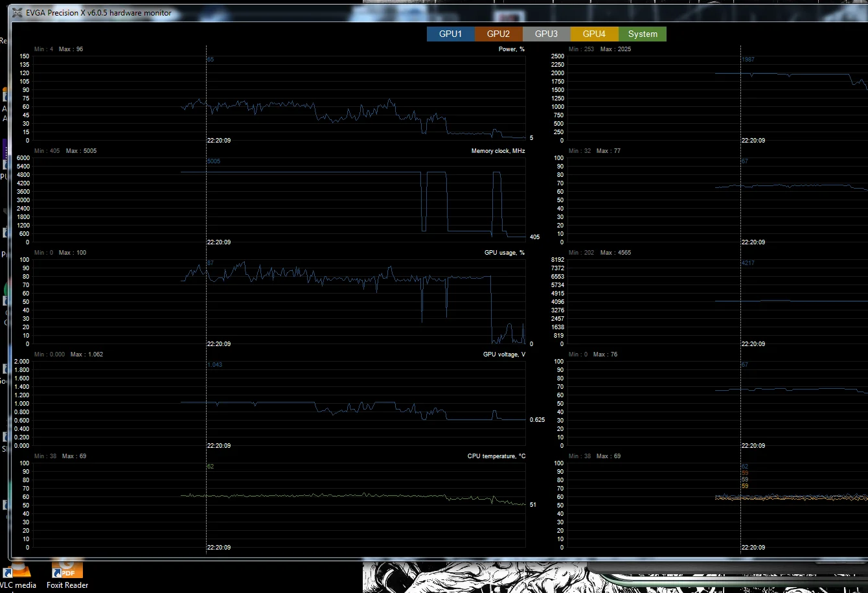868x593 pixels.
Task: Select the "GPU usage, %" graph title
Action: [x=505, y=253]
